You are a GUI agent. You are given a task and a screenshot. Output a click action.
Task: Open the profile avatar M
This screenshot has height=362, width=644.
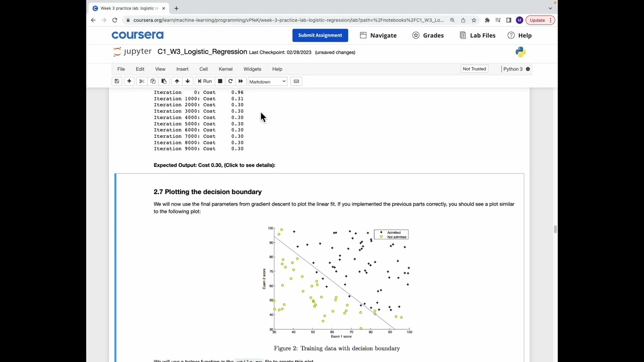click(519, 20)
